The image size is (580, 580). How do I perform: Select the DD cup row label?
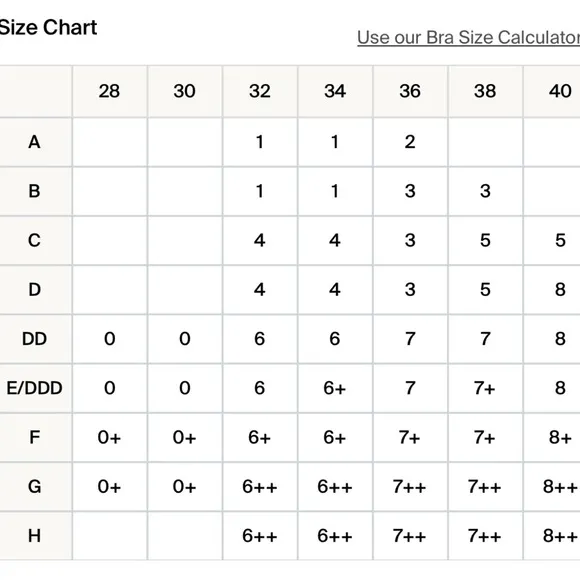pyautogui.click(x=34, y=339)
